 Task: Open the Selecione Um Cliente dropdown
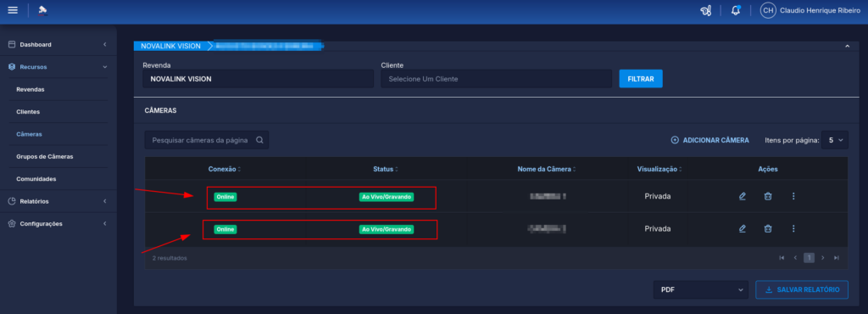click(x=496, y=79)
